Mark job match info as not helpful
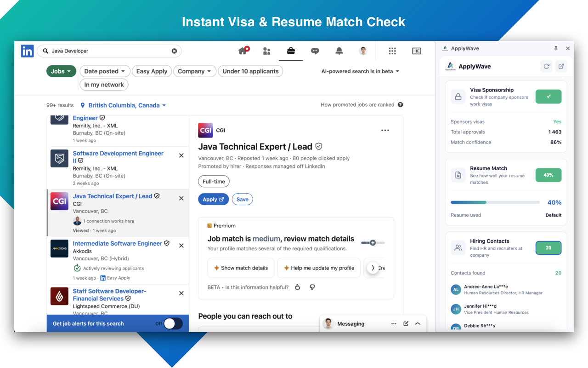The height and width of the screenshot is (368, 588). [x=312, y=287]
